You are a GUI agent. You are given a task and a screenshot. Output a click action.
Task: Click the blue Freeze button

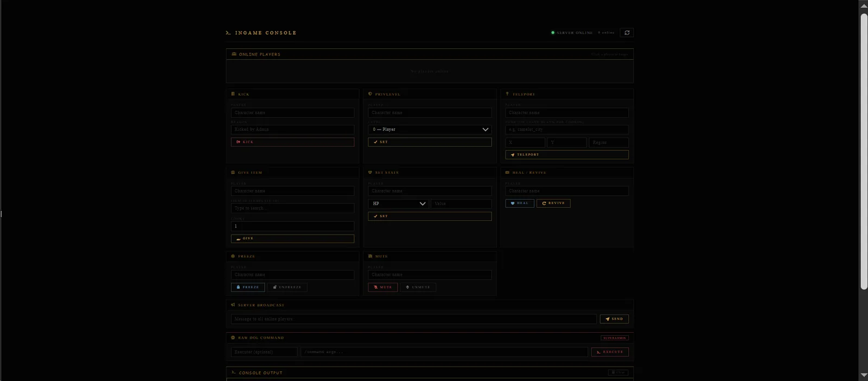[248, 287]
